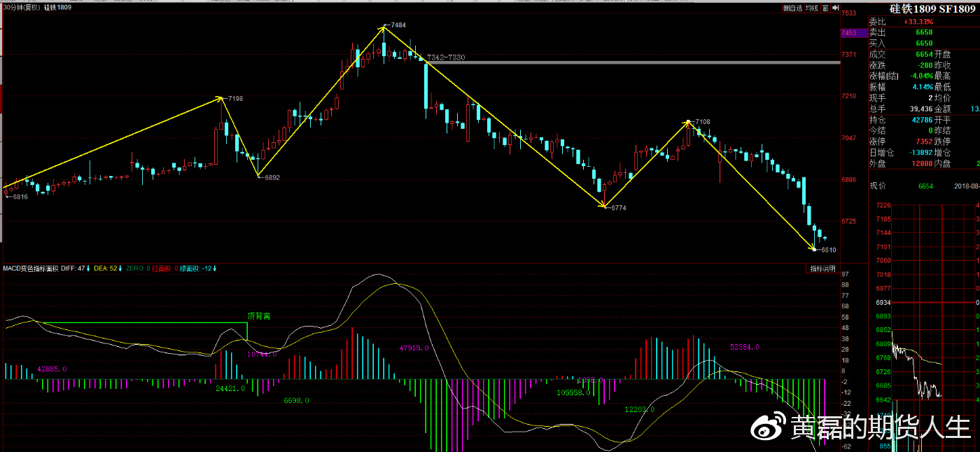The width and height of the screenshot is (980, 452).
Task: Click the right-arrow collapse panel icon
Action: [x=835, y=8]
